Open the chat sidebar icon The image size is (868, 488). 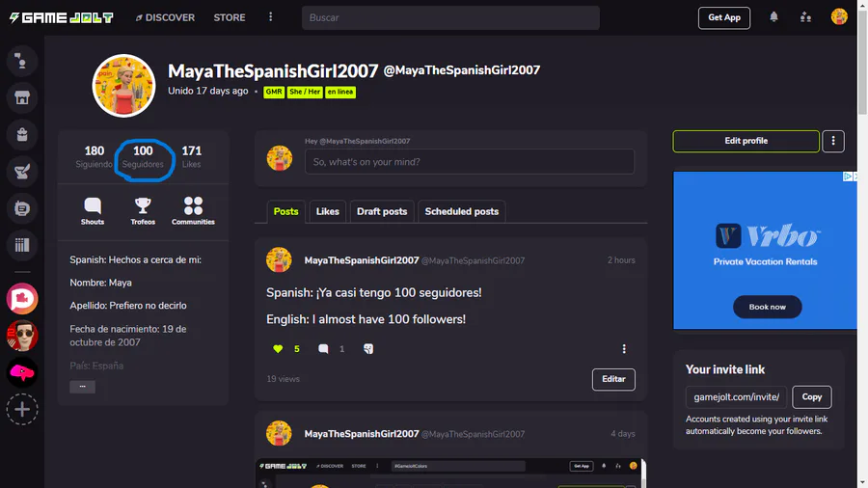coord(22,208)
